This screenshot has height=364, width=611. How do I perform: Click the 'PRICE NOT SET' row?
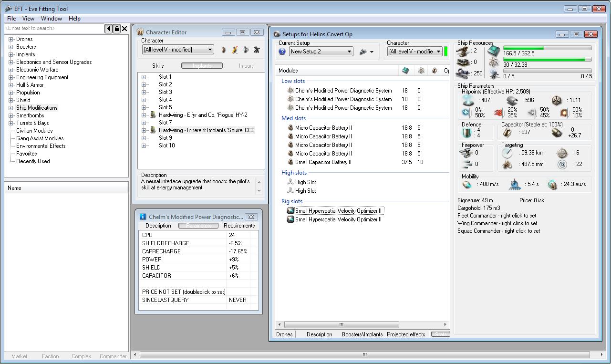pyautogui.click(x=199, y=292)
